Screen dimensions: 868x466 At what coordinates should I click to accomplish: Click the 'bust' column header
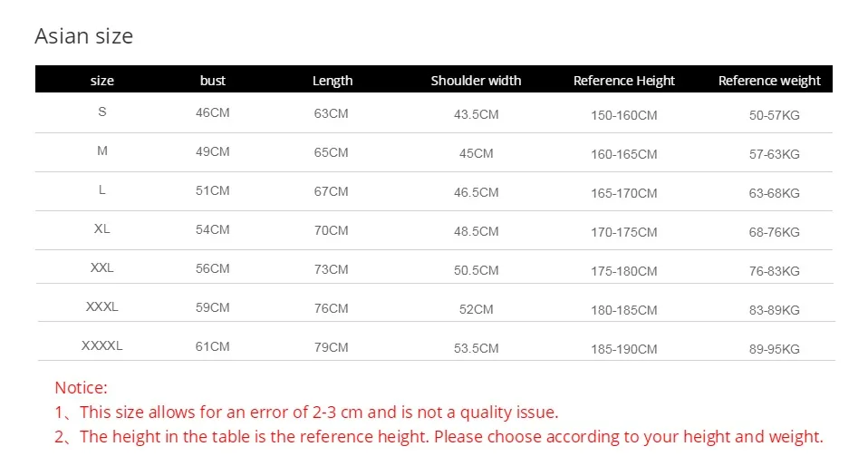pos(213,81)
